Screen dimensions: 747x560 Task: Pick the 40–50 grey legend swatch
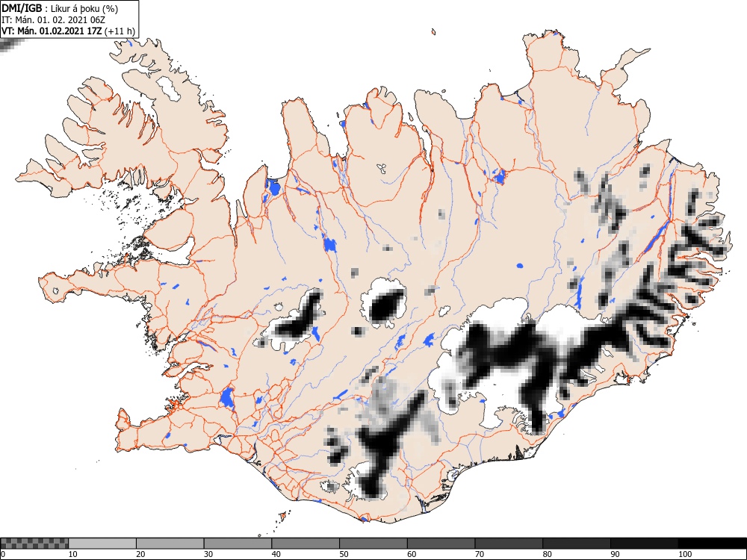[x=306, y=544]
